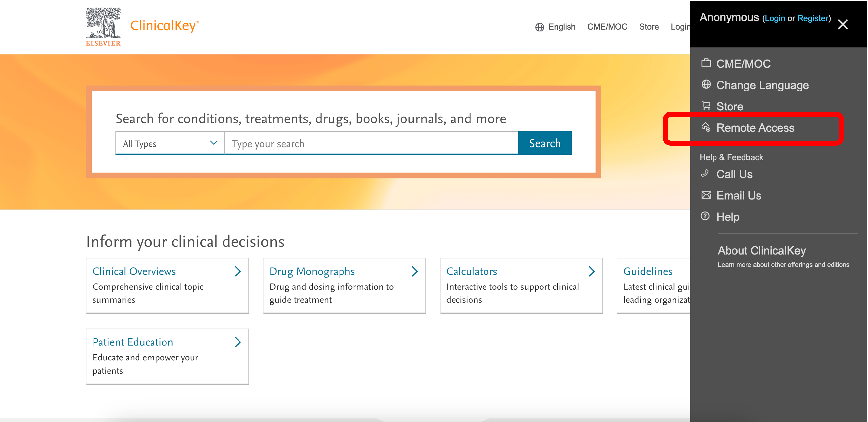Click the Remote Access house icon
Image resolution: width=868 pixels, height=422 pixels.
(706, 127)
